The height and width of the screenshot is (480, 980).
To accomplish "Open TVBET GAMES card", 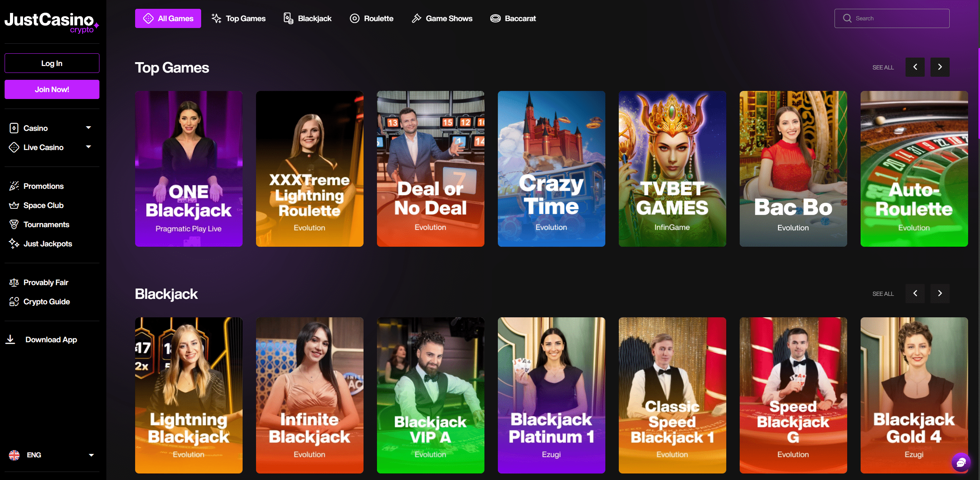I will [672, 169].
